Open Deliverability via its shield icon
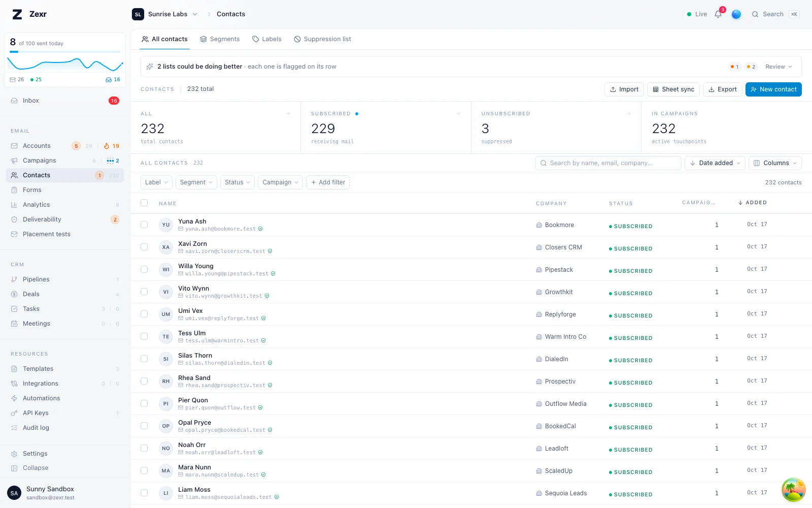 click(x=14, y=219)
